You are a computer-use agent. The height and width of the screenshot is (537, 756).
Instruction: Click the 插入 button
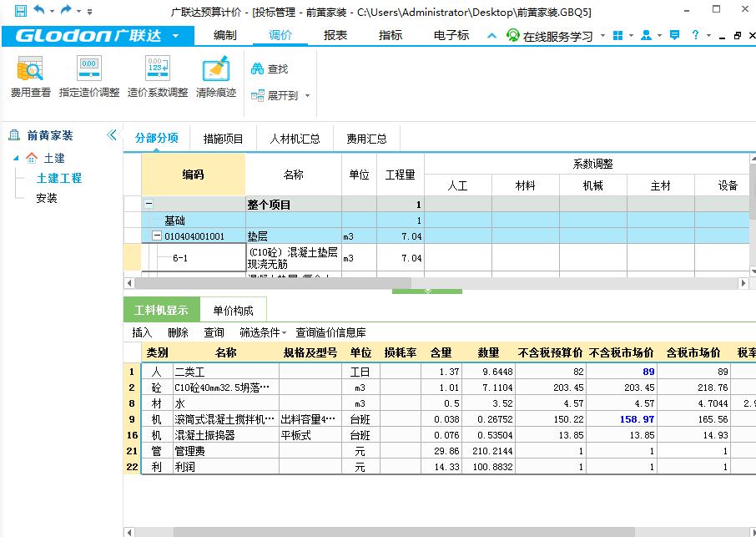142,332
